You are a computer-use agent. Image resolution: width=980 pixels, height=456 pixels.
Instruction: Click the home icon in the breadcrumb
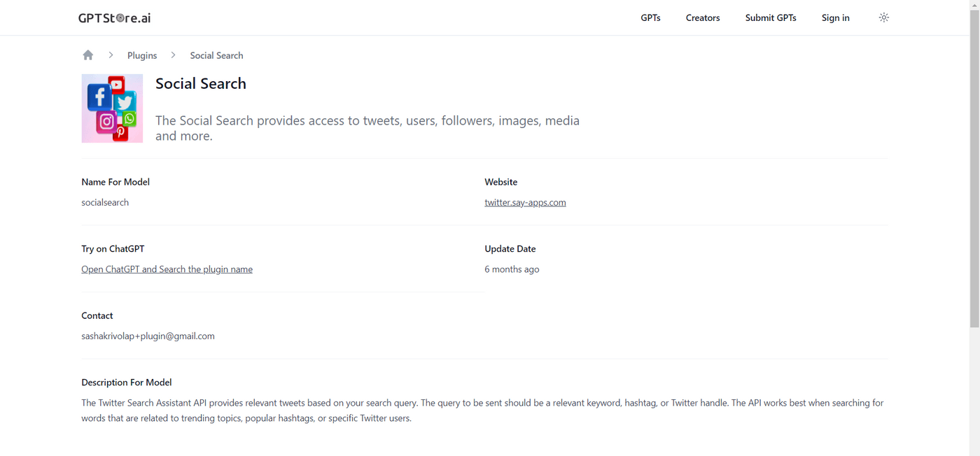tap(87, 55)
